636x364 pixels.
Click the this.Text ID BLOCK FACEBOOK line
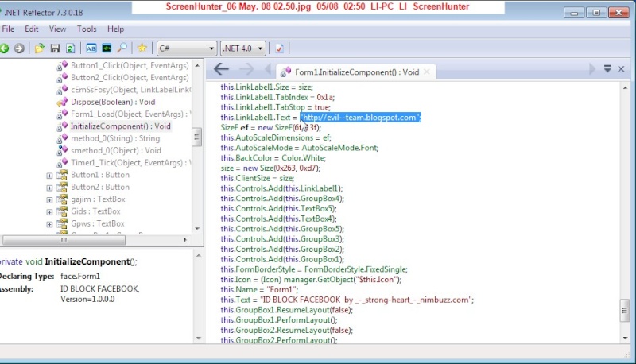(347, 300)
